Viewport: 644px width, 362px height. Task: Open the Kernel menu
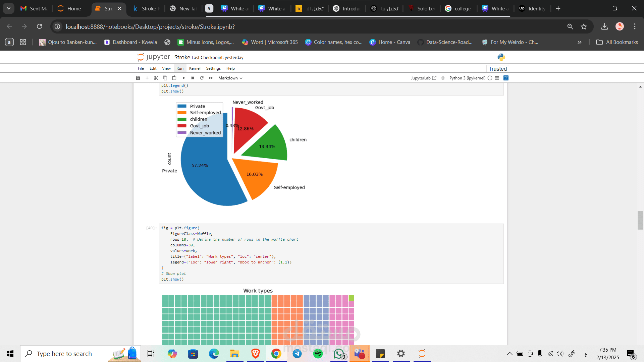[195, 68]
